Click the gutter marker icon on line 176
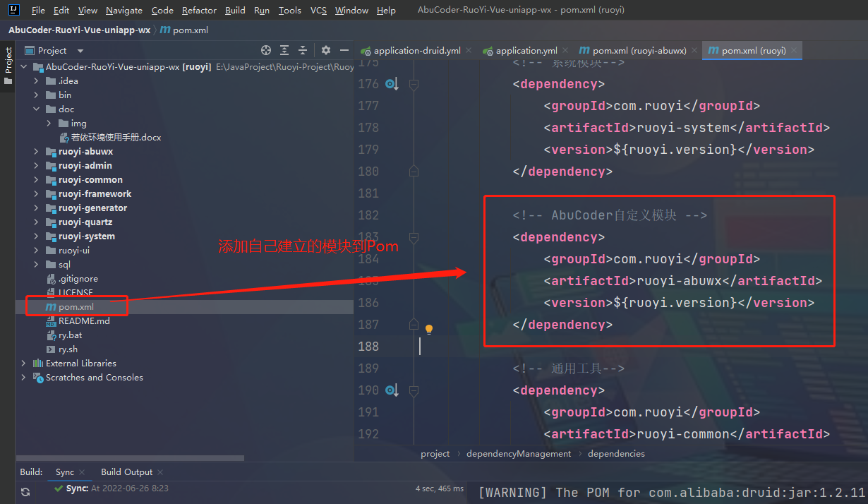 coord(392,85)
